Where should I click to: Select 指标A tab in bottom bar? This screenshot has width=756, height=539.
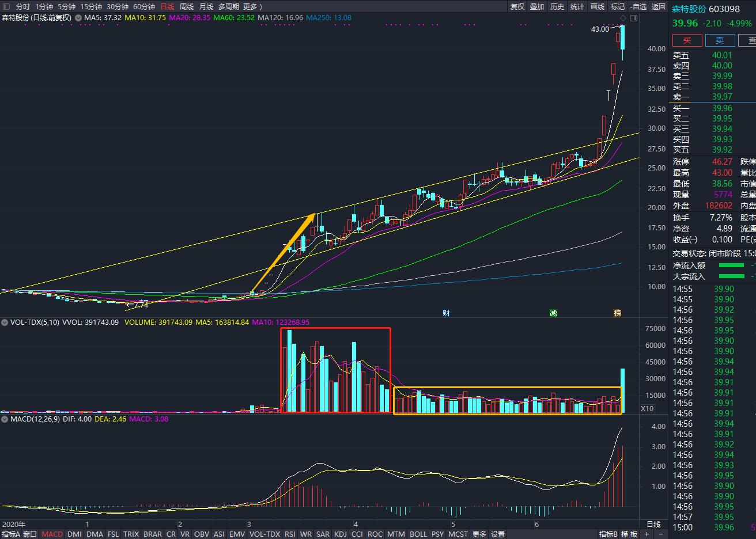pyautogui.click(x=11, y=534)
